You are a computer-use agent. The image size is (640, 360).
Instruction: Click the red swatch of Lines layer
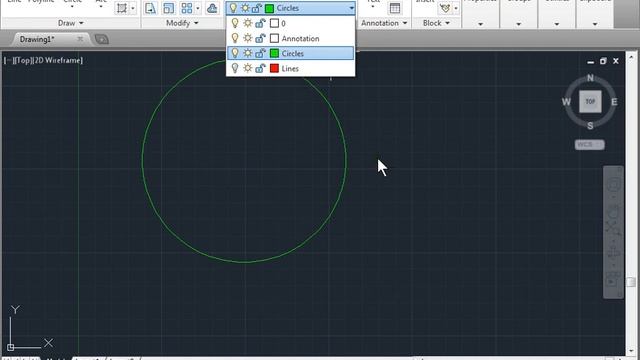(x=274, y=68)
